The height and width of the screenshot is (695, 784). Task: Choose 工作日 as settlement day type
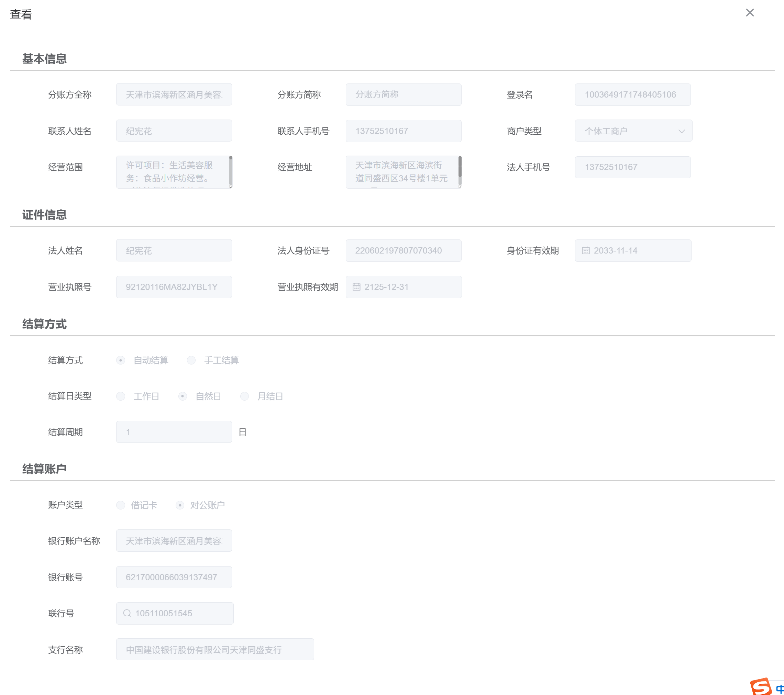pos(121,396)
